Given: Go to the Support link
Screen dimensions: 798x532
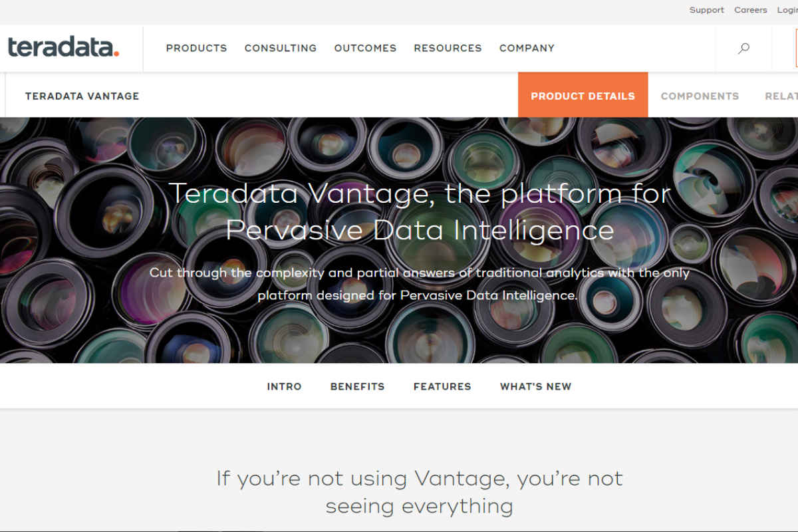Looking at the screenshot, I should (706, 10).
